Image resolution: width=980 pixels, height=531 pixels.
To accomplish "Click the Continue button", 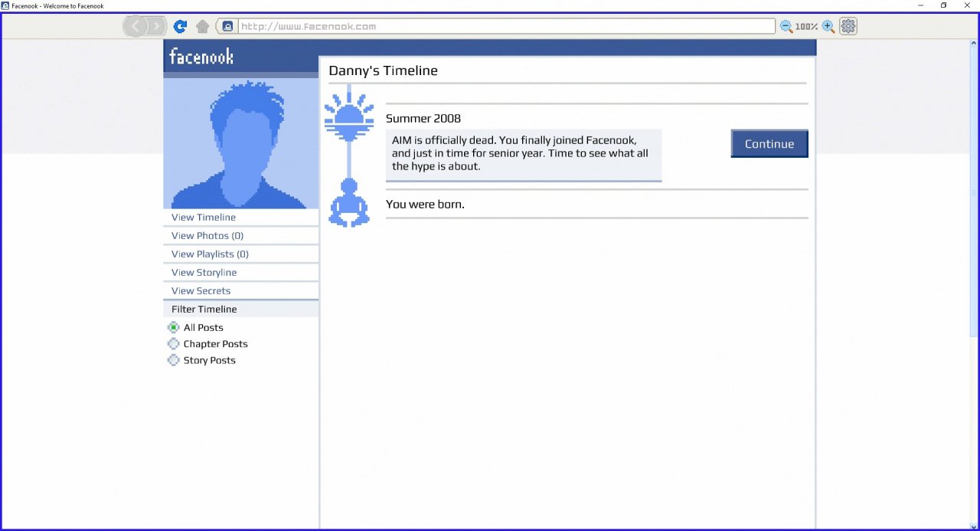I will 769,144.
